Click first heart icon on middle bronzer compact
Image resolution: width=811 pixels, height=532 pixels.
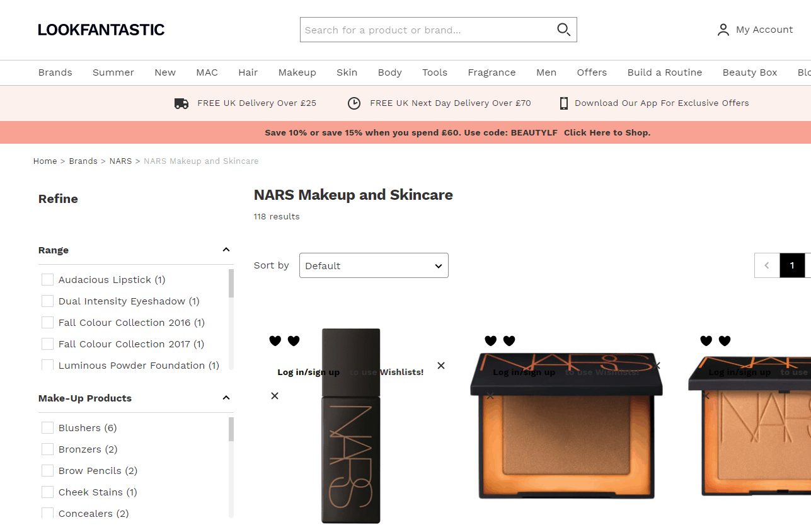(491, 341)
